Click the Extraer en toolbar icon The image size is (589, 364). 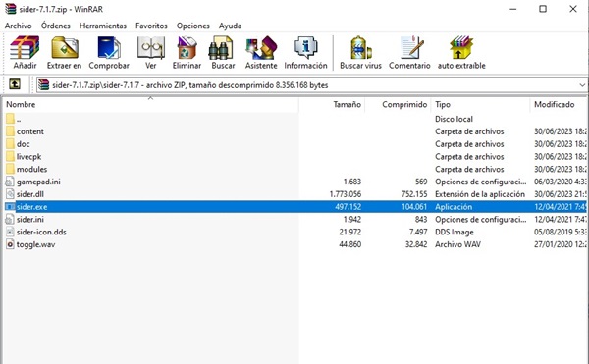(65, 48)
